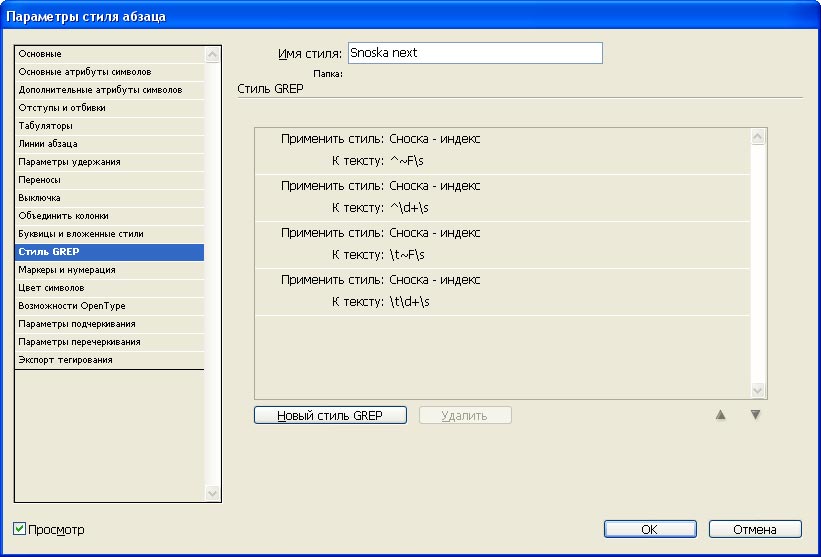The image size is (821, 557).
Task: Click the disabled Удалить button
Action: point(465,416)
